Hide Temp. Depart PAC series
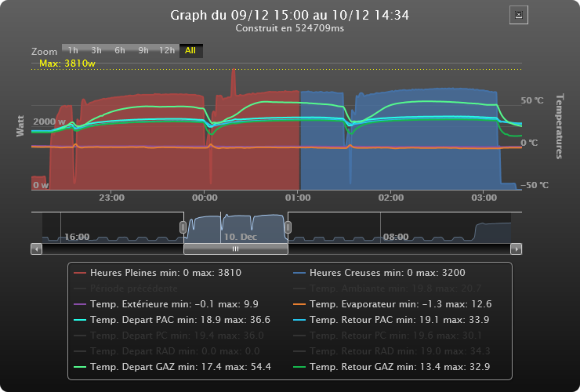 [180, 320]
